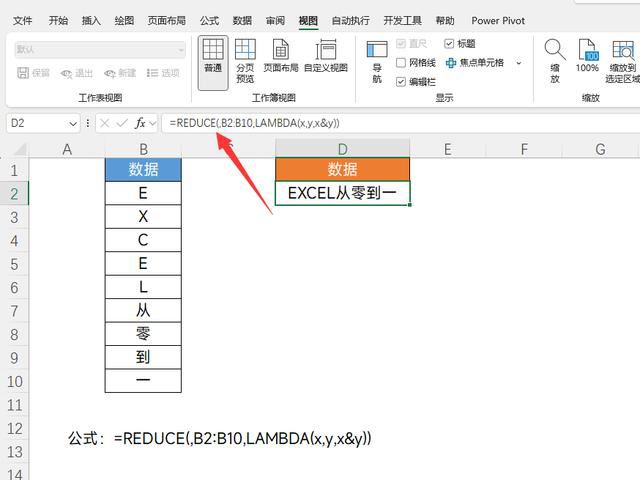This screenshot has height=480, width=640.
Task: Select row 5 header
Action: click(14, 264)
